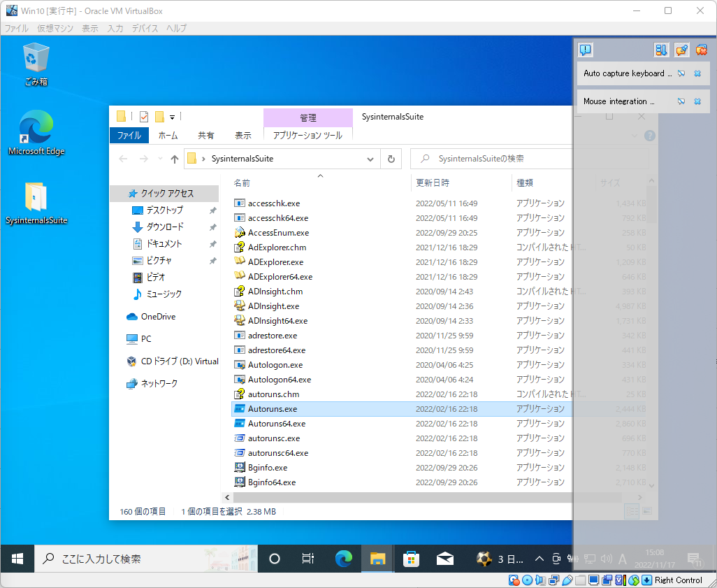
Task: Click the AccessEnum.exe file icon
Action: (x=239, y=232)
